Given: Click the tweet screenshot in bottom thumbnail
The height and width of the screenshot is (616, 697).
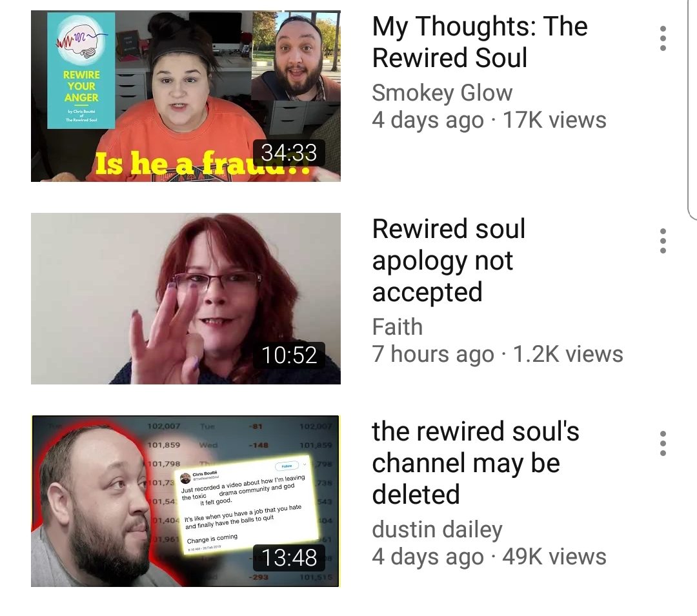Looking at the screenshot, I should [247, 505].
